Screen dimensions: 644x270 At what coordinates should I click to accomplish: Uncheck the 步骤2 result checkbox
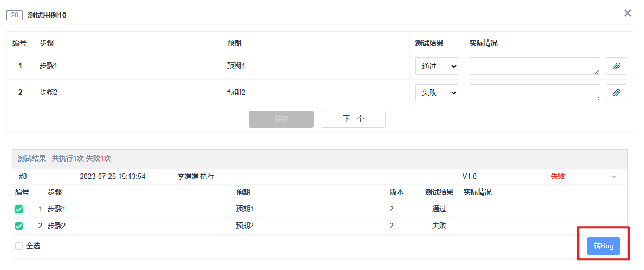[19, 226]
